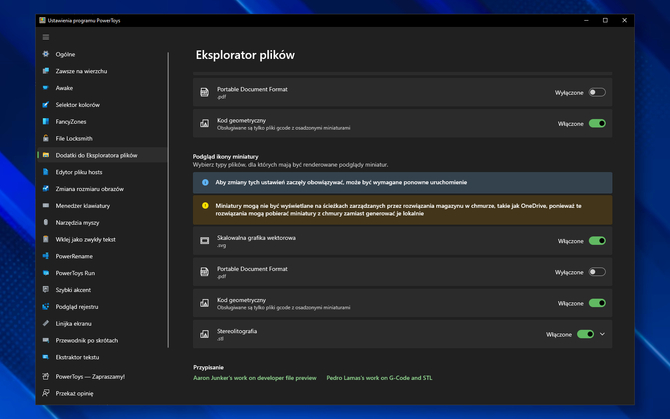Turn off Skalowalna grafika wektorowa thumbnail toggle

click(x=597, y=241)
